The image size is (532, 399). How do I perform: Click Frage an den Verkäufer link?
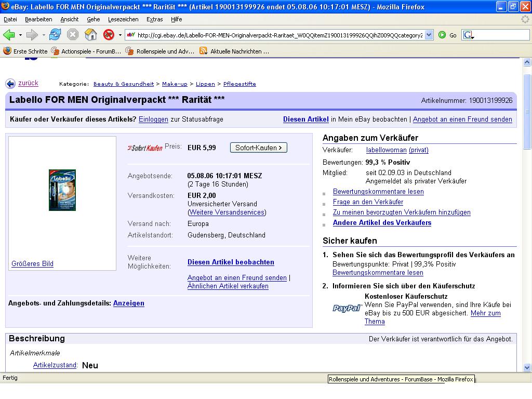pyautogui.click(x=368, y=202)
